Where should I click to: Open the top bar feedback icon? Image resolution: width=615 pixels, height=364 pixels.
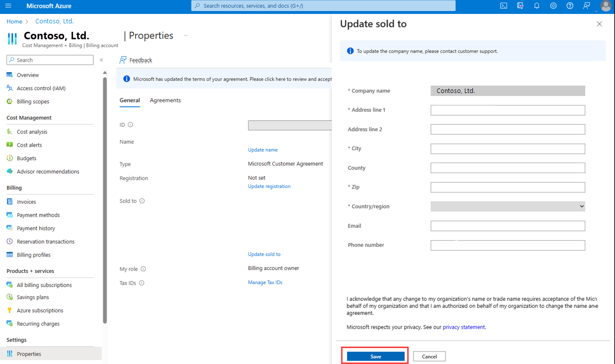[587, 6]
